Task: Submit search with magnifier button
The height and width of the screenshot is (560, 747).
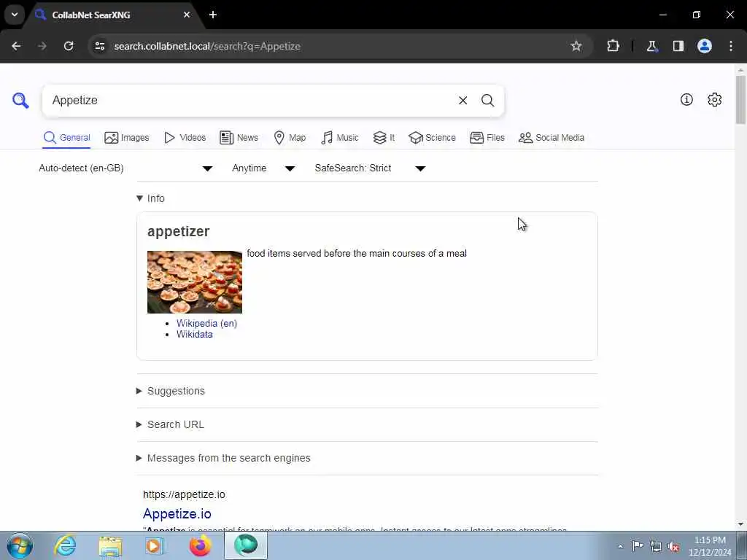Action: click(x=487, y=101)
